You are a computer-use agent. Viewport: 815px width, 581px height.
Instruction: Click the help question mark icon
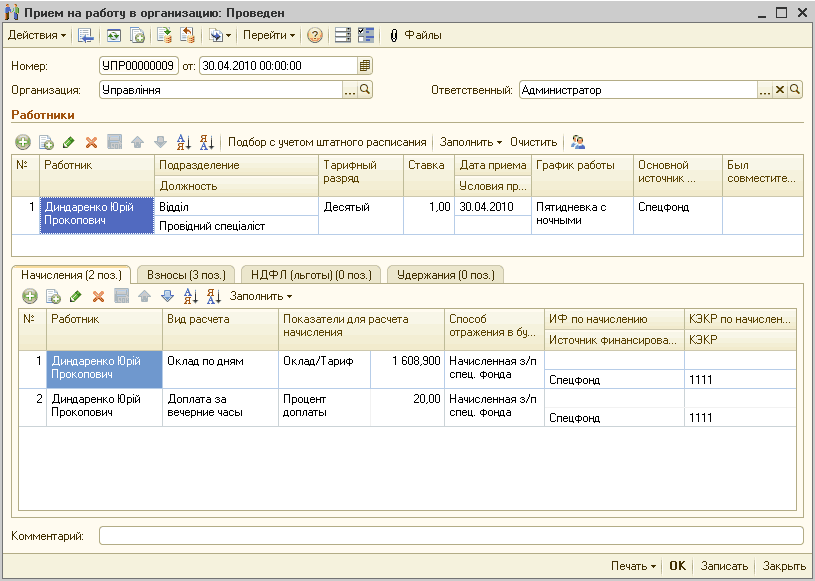(314, 35)
